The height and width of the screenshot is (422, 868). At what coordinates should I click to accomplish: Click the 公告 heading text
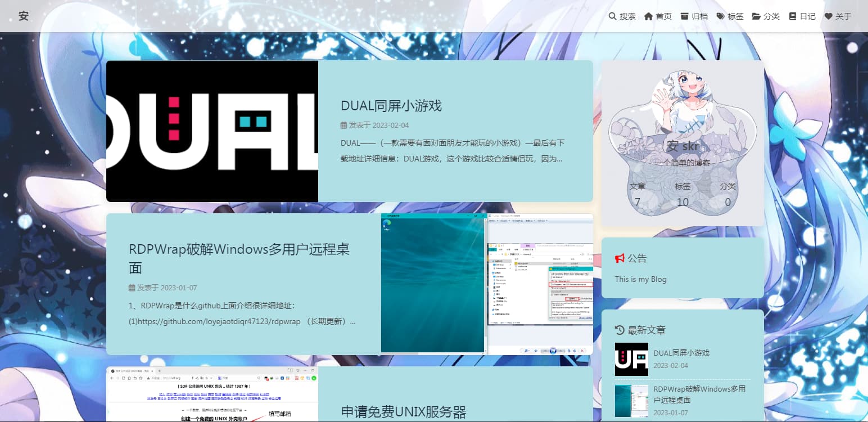pyautogui.click(x=637, y=258)
